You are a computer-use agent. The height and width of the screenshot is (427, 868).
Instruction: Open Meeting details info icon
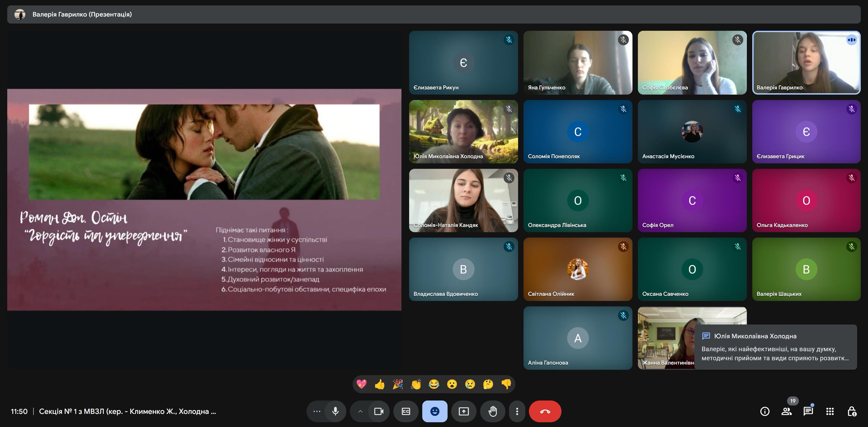pyautogui.click(x=764, y=411)
